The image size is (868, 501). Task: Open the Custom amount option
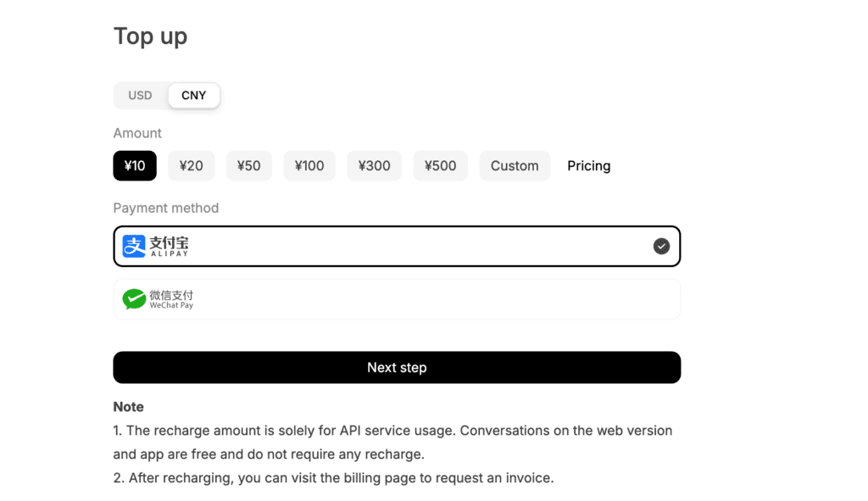[x=515, y=166]
